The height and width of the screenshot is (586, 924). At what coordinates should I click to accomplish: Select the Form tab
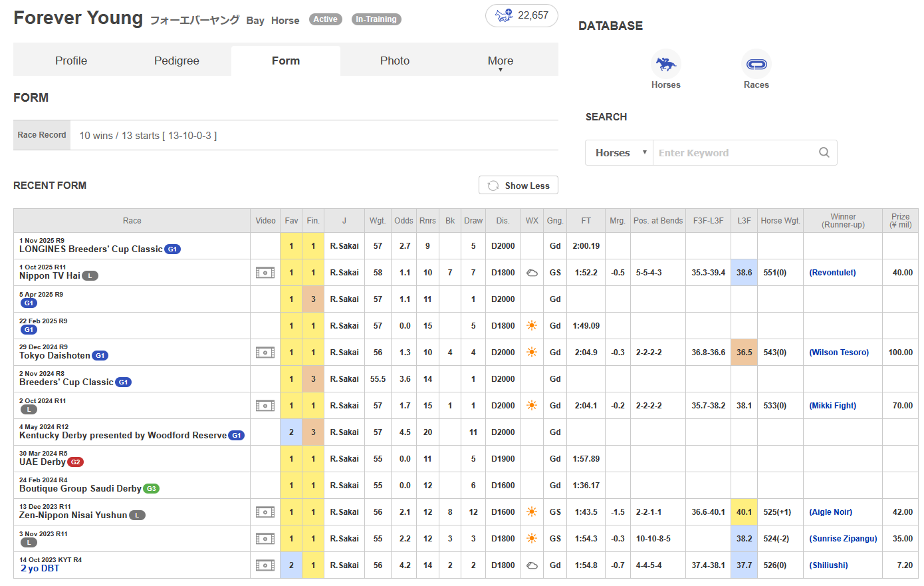(286, 61)
